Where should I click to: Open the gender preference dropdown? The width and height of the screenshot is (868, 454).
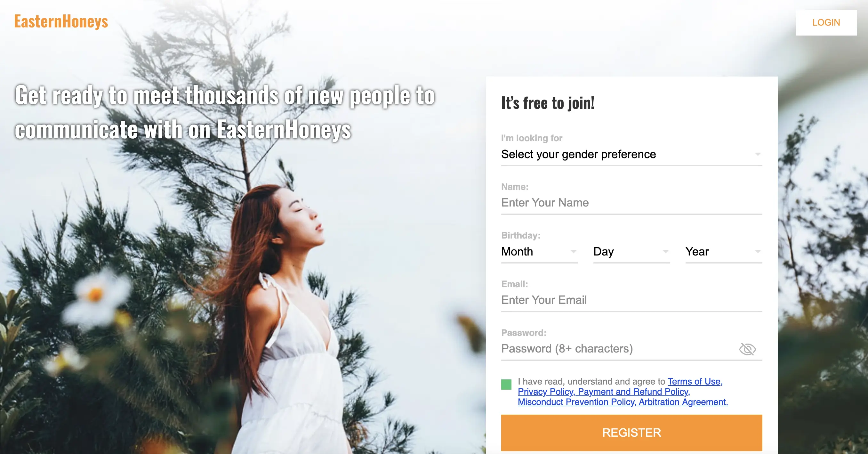point(631,154)
